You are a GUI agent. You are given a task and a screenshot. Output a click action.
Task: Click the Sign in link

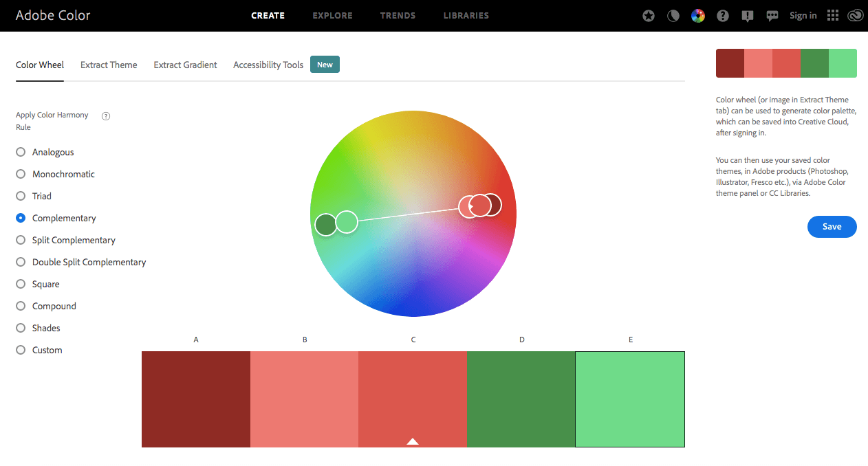point(803,16)
